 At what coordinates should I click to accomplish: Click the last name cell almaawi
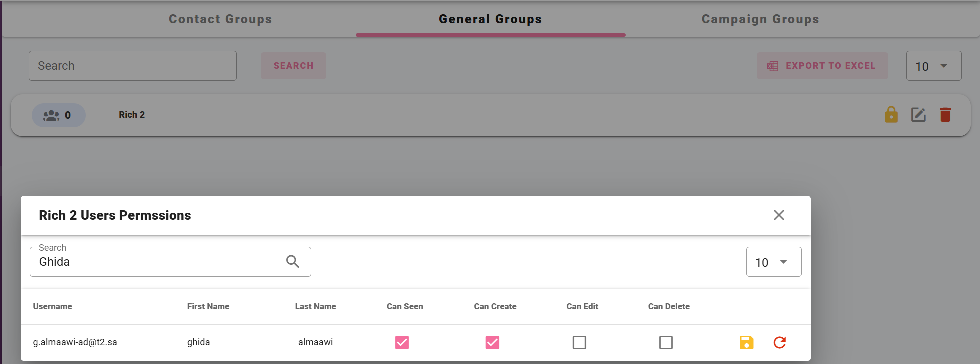[315, 342]
